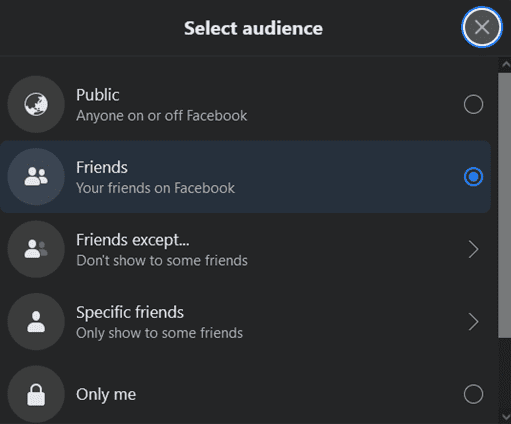This screenshot has width=511, height=424.
Task: Choose the Only me label
Action: (x=106, y=395)
